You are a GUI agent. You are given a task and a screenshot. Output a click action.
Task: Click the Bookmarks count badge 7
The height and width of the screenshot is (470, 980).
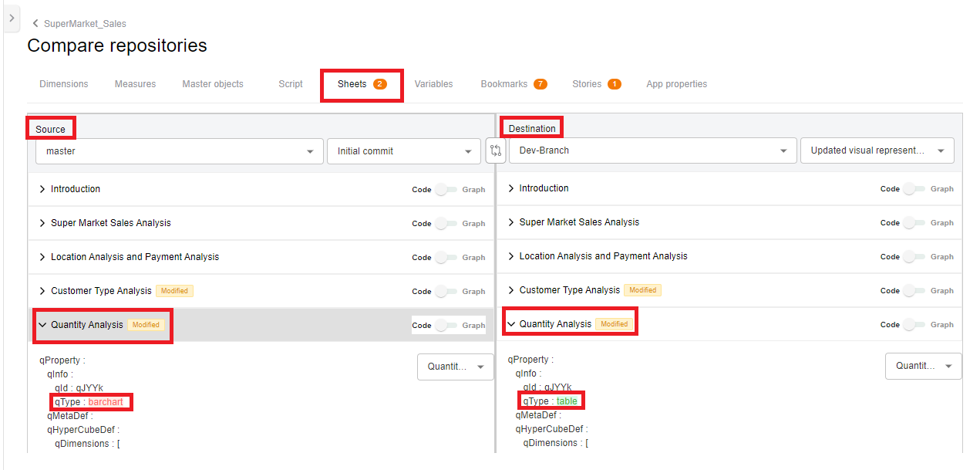click(x=540, y=84)
